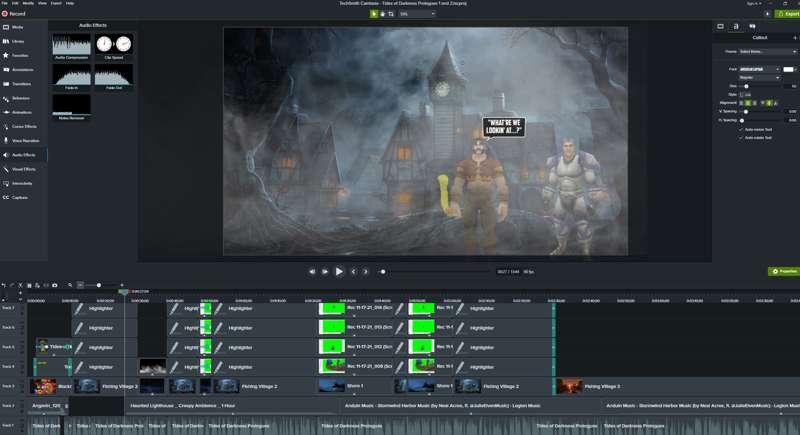Open the annotation properties tab icon
Image resolution: width=800 pixels, height=435 pixels.
(752, 27)
